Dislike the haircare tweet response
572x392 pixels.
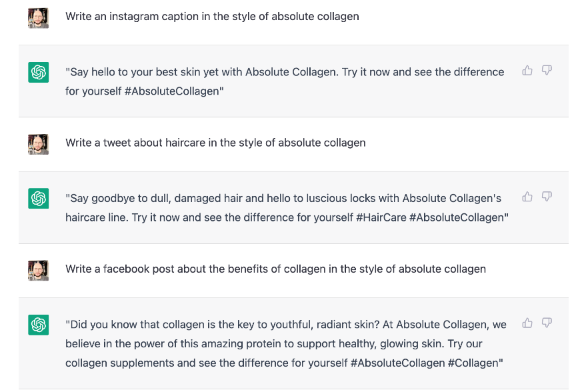(x=547, y=197)
